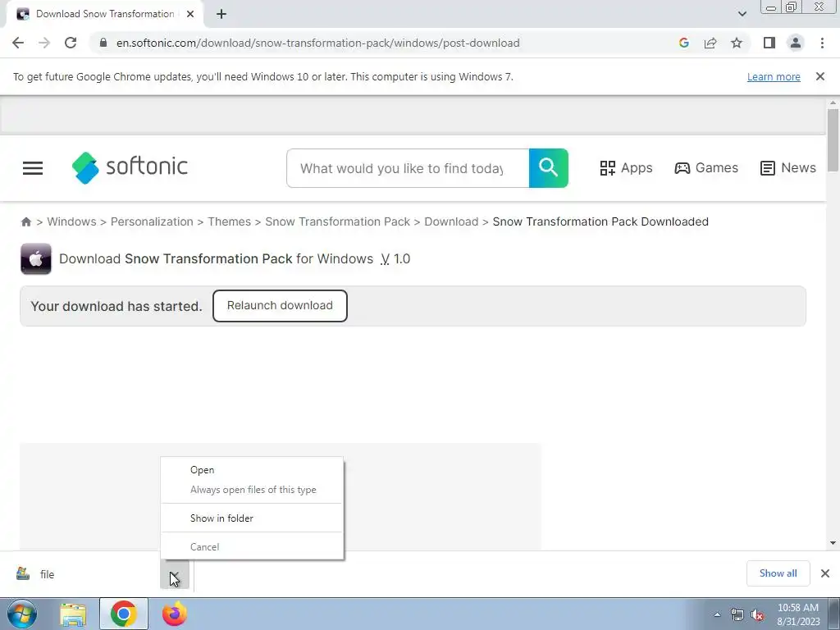Choose Open from the download menu
Screen dimensions: 840x630
(252, 470)
